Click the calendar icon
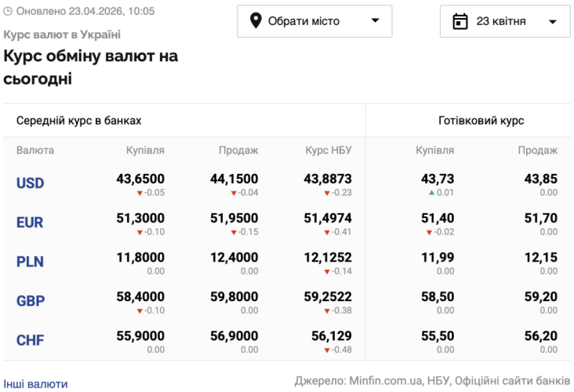Image resolution: width=574 pixels, height=392 pixels. click(x=460, y=21)
